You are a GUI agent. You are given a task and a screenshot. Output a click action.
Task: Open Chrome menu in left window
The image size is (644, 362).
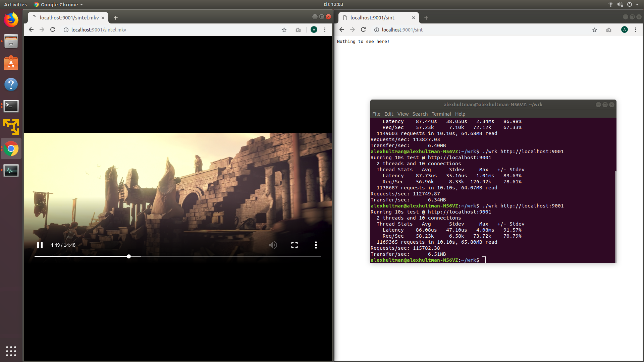(x=325, y=30)
